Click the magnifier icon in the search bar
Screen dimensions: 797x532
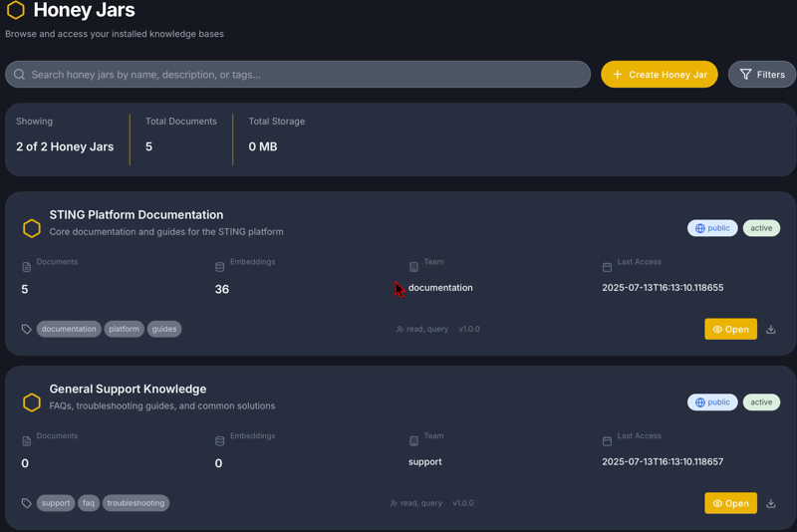(20, 75)
